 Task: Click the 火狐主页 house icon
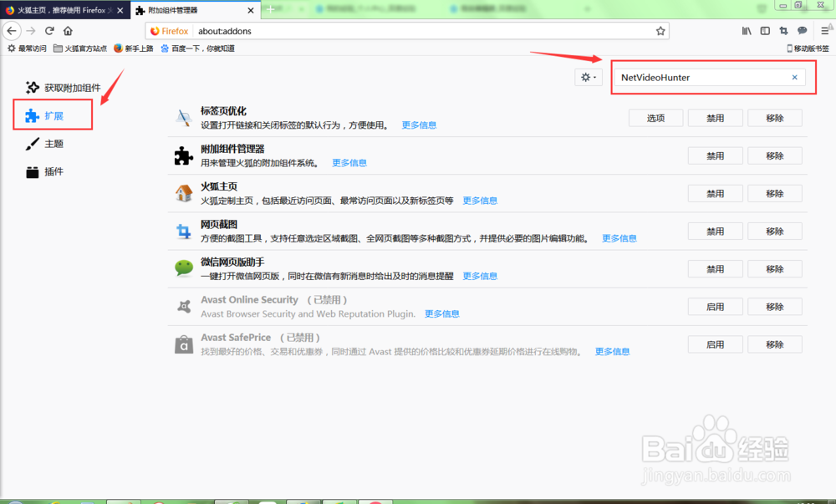pos(184,193)
